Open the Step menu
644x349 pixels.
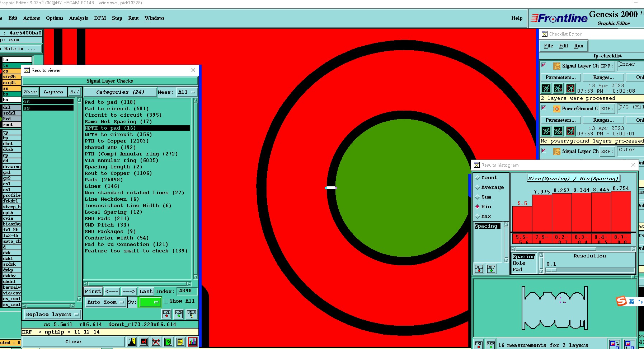117,18
